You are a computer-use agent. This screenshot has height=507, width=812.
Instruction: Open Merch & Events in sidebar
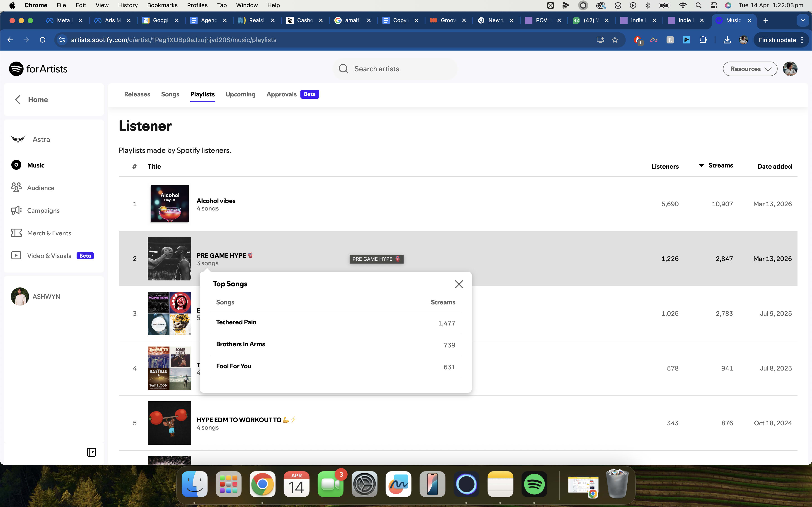click(49, 233)
